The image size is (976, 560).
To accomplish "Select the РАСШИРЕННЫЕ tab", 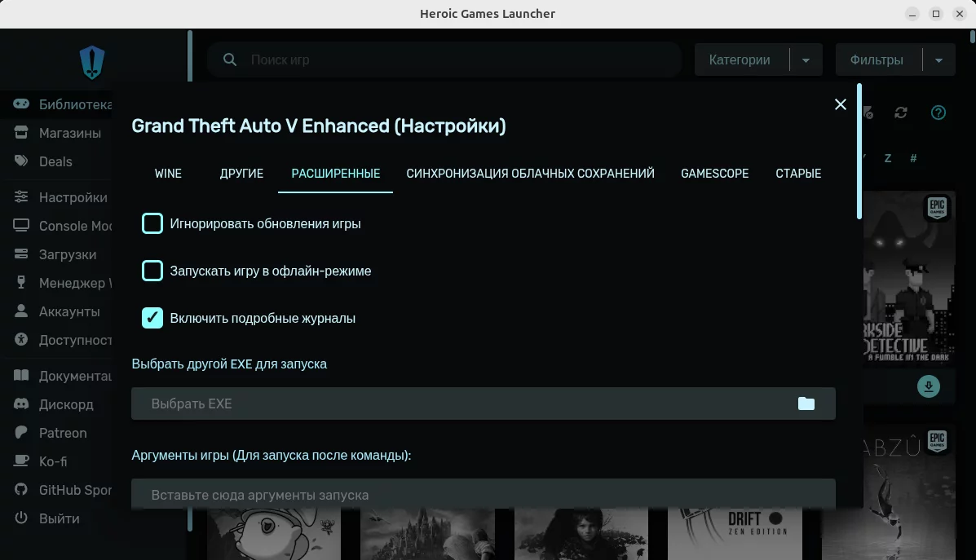I will tap(335, 174).
